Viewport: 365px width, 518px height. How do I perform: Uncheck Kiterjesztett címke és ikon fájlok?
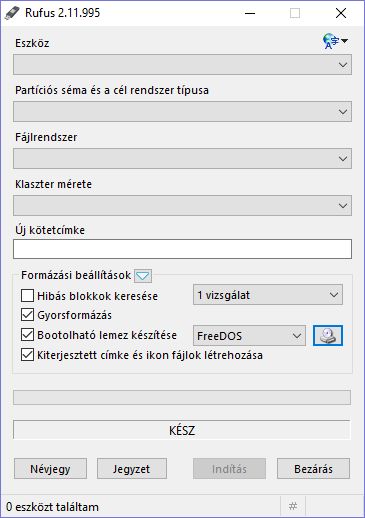click(x=27, y=355)
